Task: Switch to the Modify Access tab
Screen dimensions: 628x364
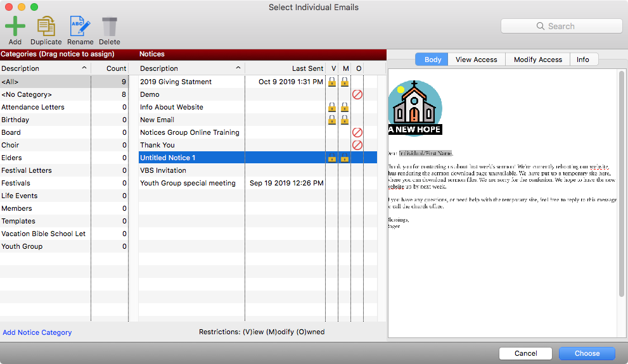Action: [x=537, y=60]
